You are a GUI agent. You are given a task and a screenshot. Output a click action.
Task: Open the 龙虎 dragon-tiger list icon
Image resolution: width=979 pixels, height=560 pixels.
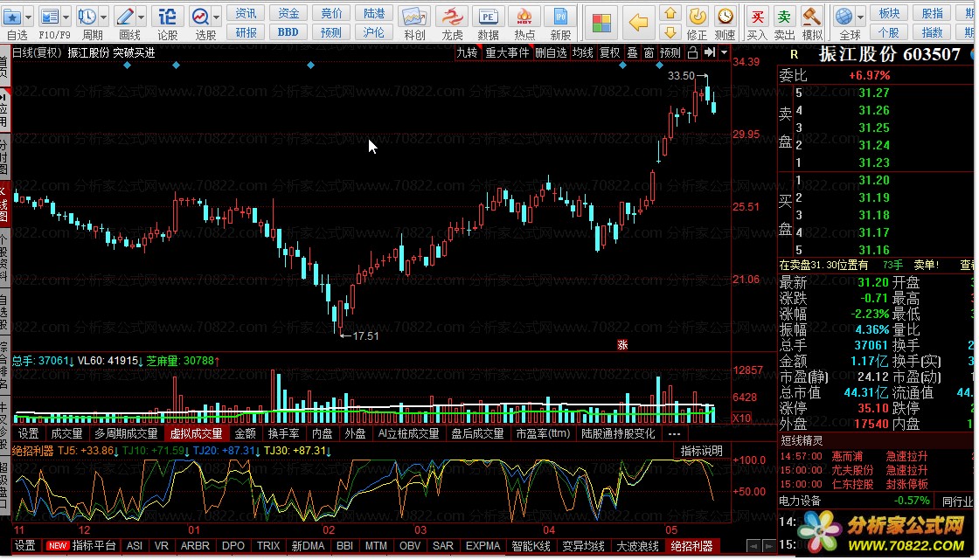coord(451,17)
